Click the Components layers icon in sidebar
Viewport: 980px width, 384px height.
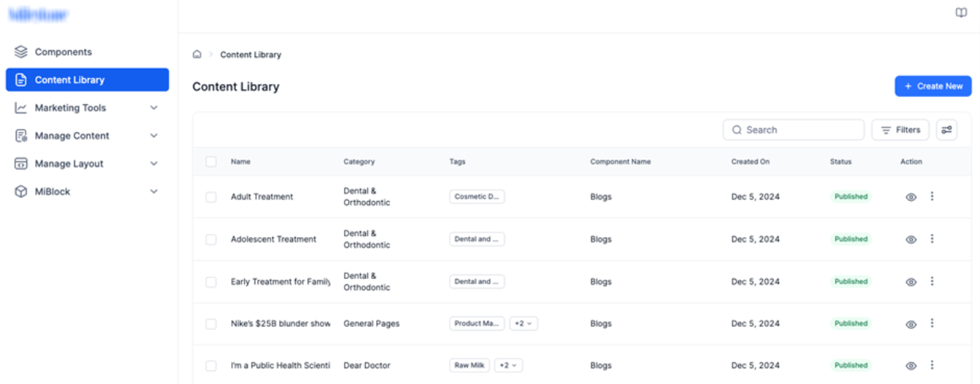pos(21,52)
